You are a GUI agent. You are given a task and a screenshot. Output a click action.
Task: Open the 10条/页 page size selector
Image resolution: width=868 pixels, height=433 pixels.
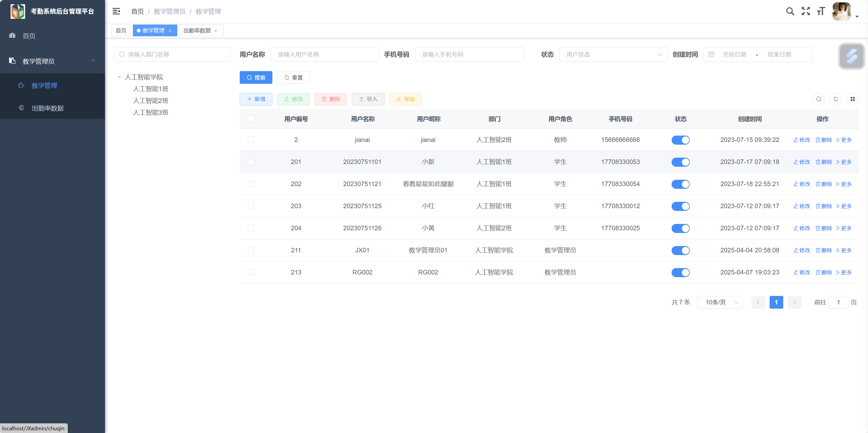click(x=719, y=302)
